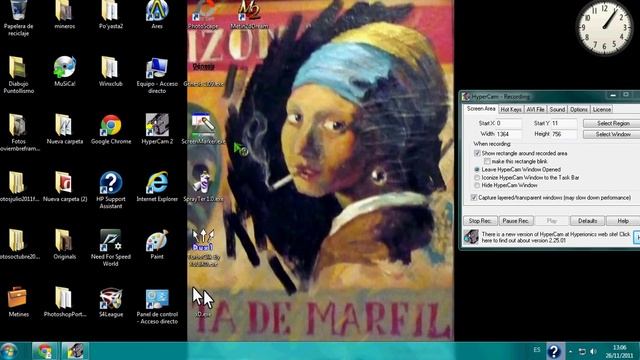This screenshot has height=360, width=640.
Task: Select Leave HyperCam Window Opened option
Action: click(477, 169)
